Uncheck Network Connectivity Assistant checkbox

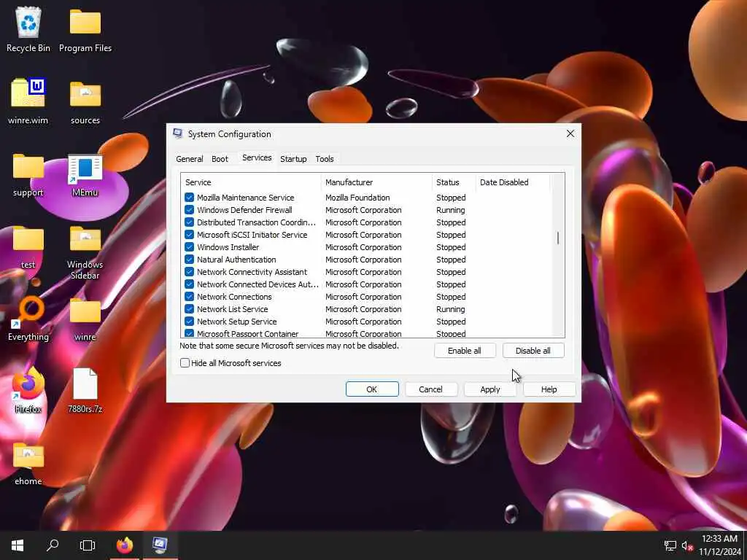coord(189,272)
